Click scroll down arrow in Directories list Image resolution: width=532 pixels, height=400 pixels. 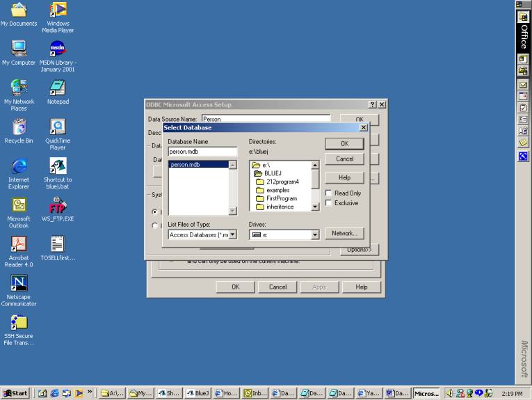[x=315, y=207]
